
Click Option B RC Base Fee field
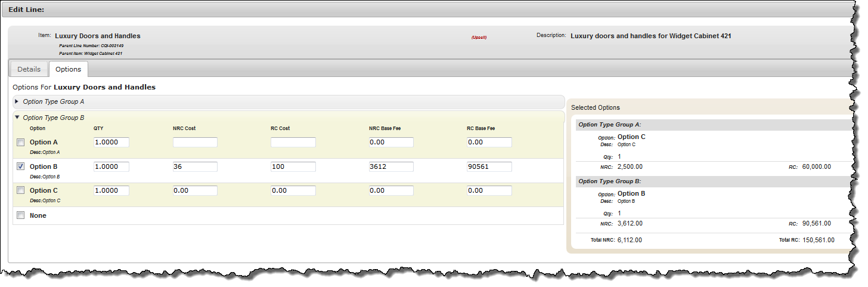489,167
